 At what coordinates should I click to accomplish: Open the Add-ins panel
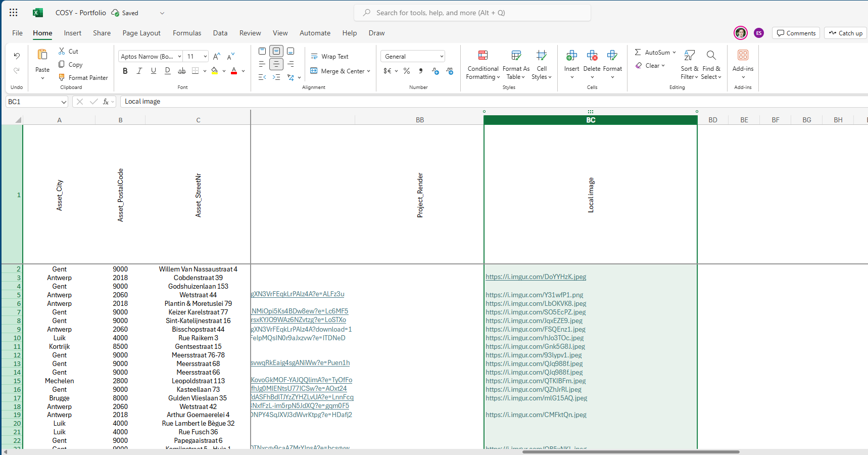coord(743,64)
